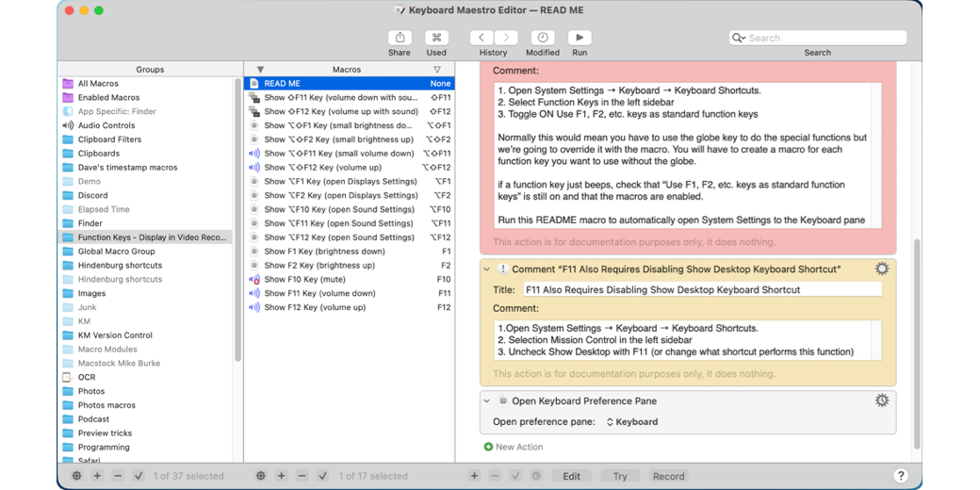This screenshot has width=980, height=490.
Task: Open the preference pane Keyboard popup
Action: (x=632, y=422)
